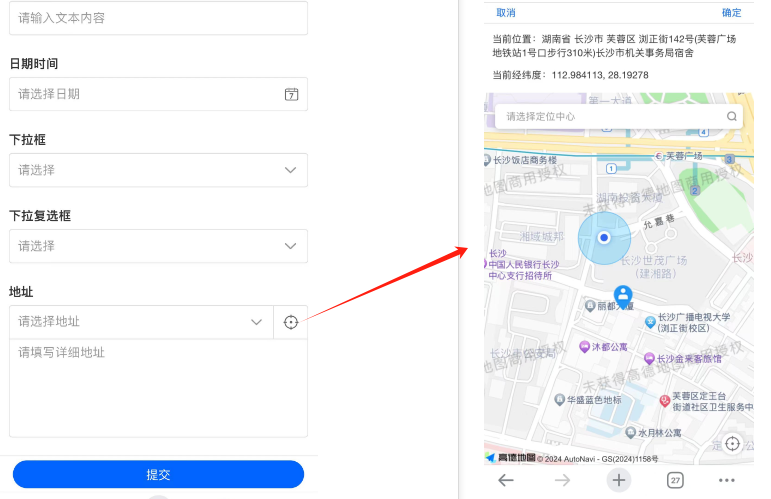The height and width of the screenshot is (499, 771).
Task: Expand the 下拉复选框 multi-select dropdown
Action: [x=158, y=246]
